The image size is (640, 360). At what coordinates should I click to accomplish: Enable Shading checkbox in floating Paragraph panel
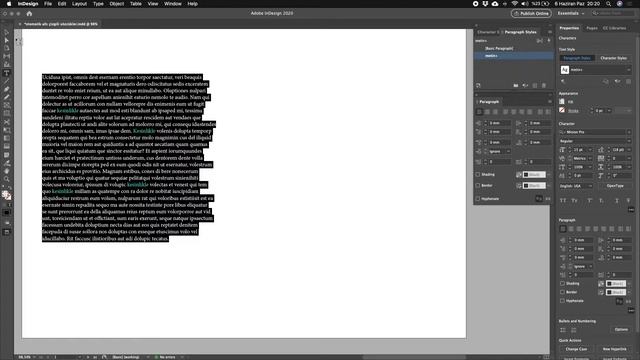[x=478, y=175]
